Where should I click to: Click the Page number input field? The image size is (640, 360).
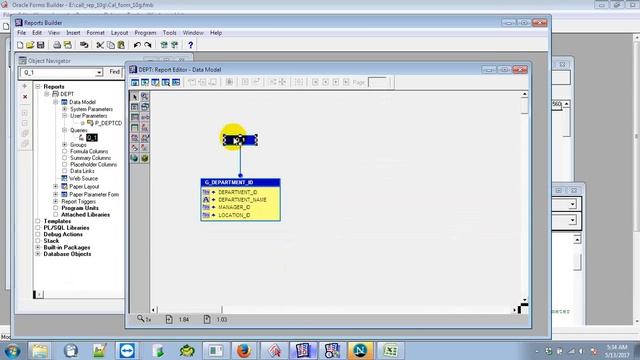click(377, 82)
